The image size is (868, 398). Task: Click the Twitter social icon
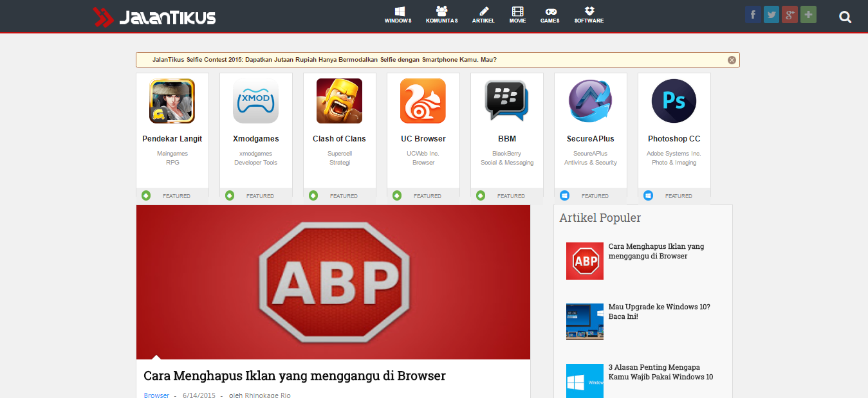(771, 15)
